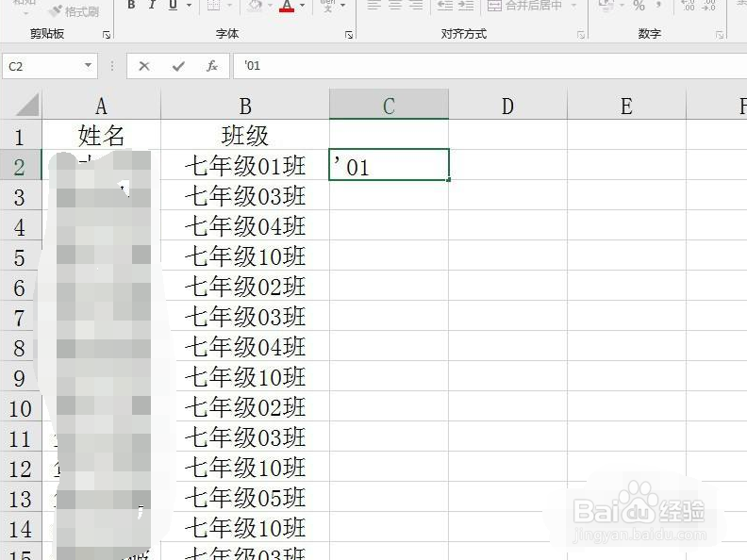The width and height of the screenshot is (747, 560).
Task: Apply comma style number format
Action: click(659, 6)
